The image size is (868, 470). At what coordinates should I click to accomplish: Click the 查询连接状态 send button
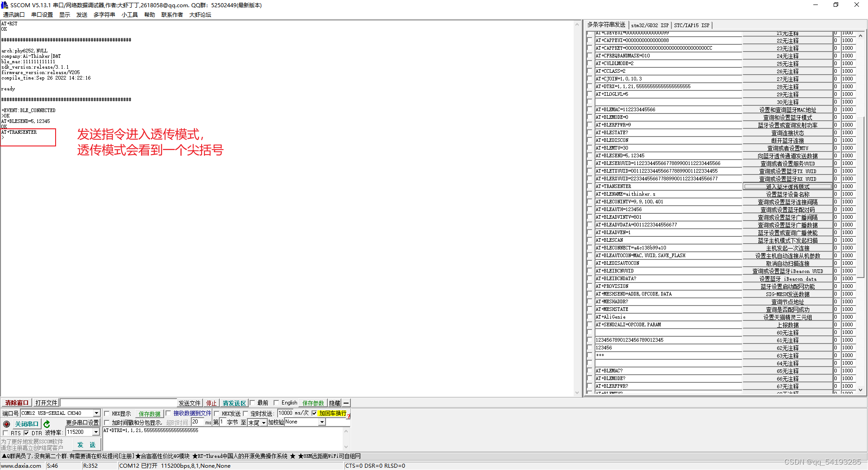(788, 133)
